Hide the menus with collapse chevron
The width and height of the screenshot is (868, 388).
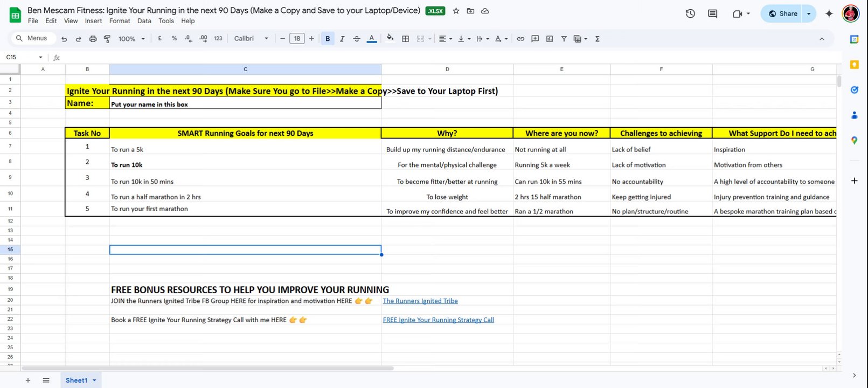[822, 39]
